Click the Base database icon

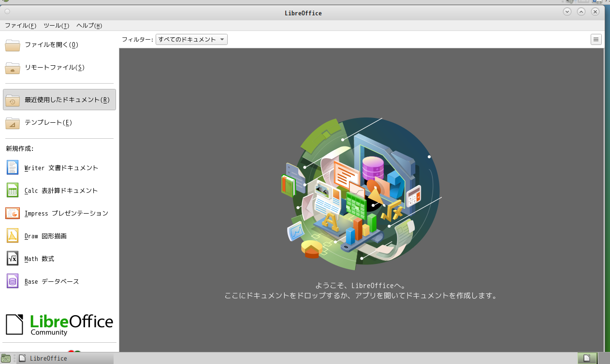click(13, 281)
